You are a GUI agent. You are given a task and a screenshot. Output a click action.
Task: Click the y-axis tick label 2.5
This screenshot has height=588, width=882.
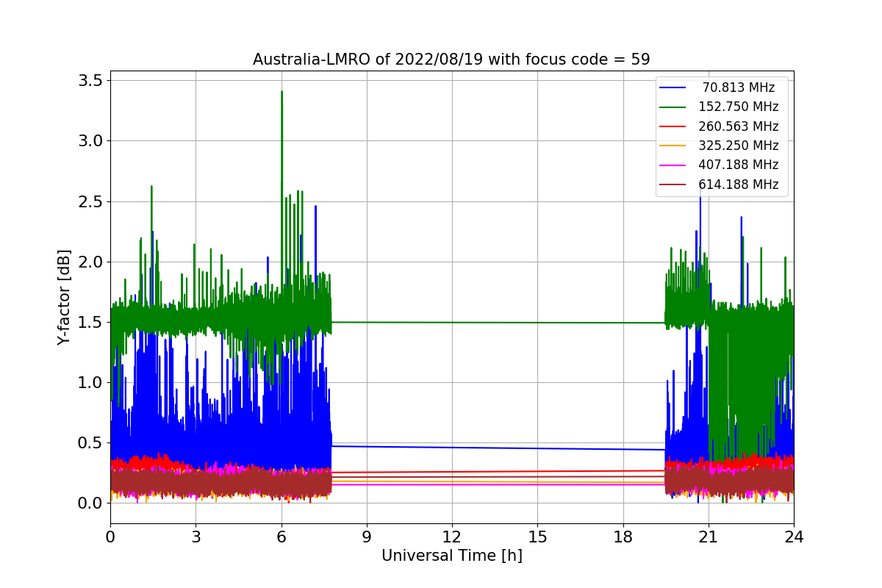click(91, 201)
